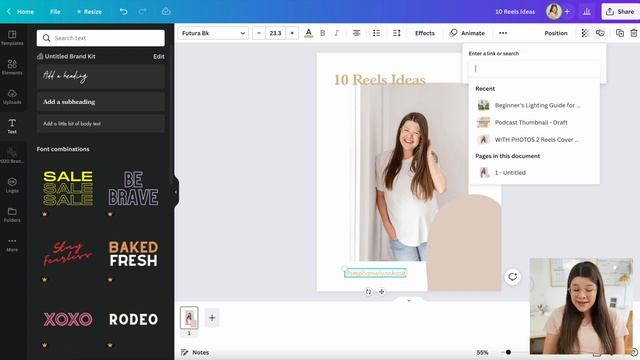Open the Uploads sidebar panel
The image size is (640, 360).
pos(12,97)
